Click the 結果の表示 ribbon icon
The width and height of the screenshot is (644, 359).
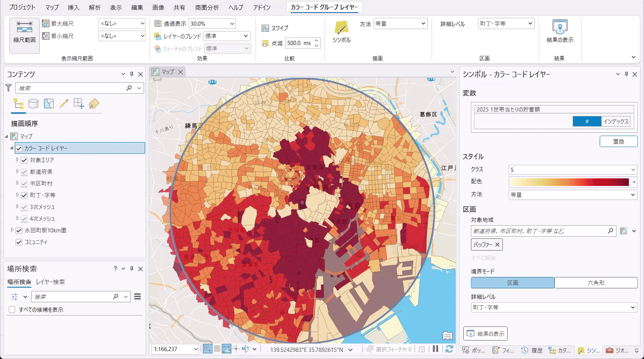(560, 31)
